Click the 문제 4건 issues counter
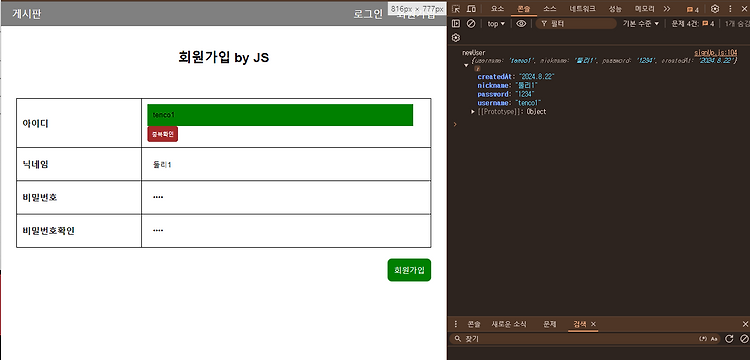 [x=693, y=23]
